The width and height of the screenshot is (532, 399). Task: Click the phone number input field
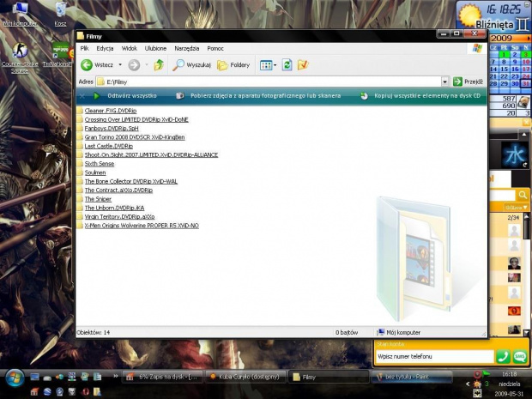433,356
